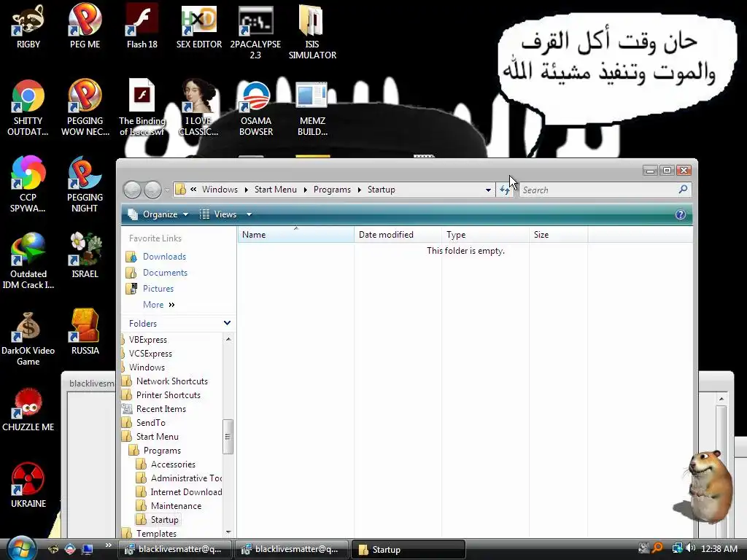Refresh the Startup folder view
The height and width of the screenshot is (560, 747).
(x=505, y=190)
